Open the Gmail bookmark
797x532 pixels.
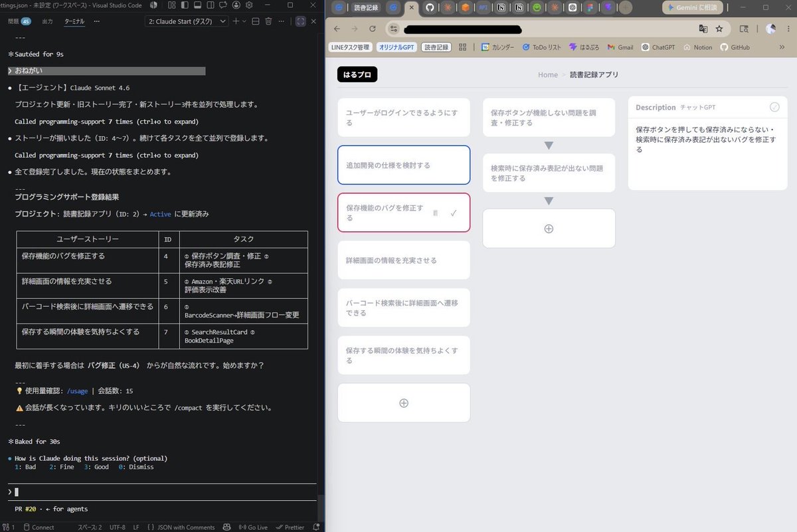pos(620,47)
